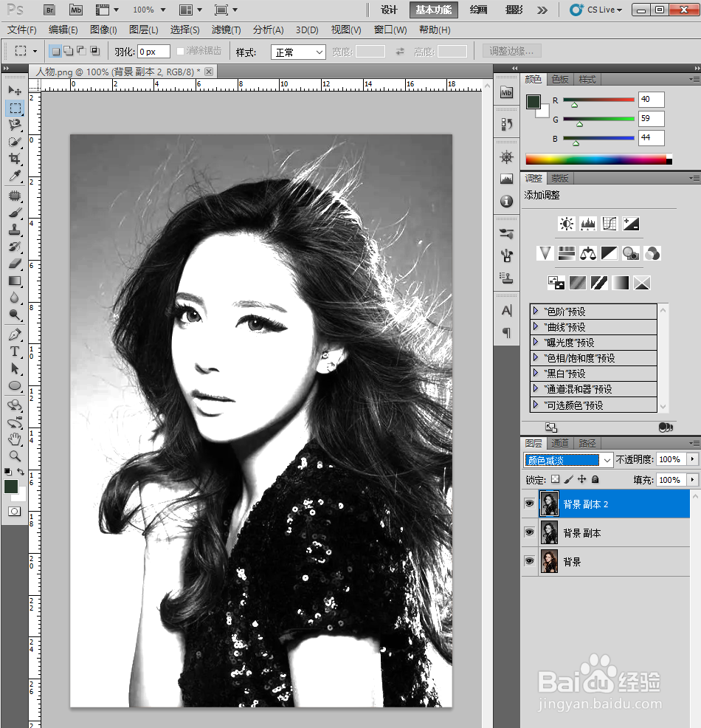Screen dimensions: 701x728
Task: Select the Eyedropper tool
Action: click(x=15, y=176)
